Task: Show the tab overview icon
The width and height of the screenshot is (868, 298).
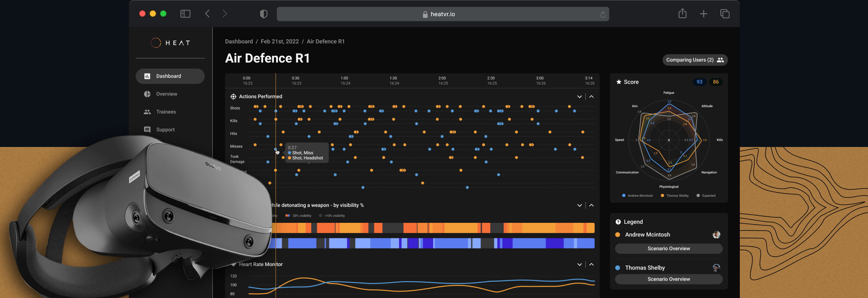Action: point(725,14)
